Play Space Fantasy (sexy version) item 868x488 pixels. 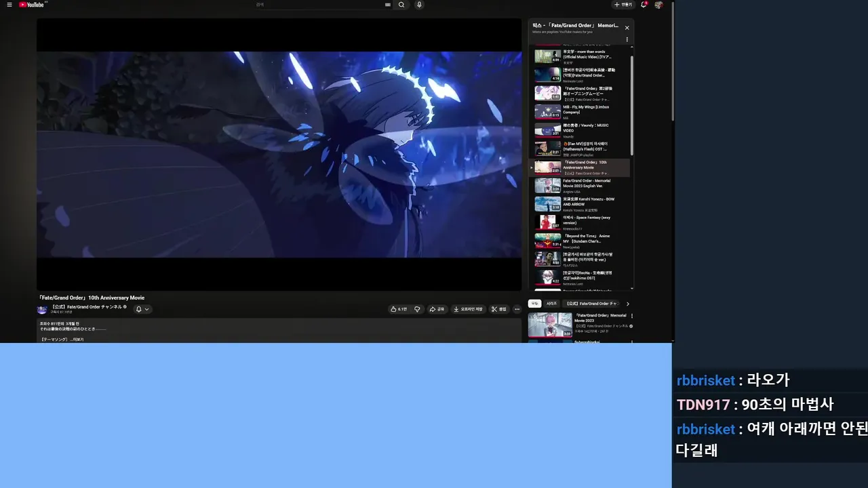pyautogui.click(x=580, y=222)
